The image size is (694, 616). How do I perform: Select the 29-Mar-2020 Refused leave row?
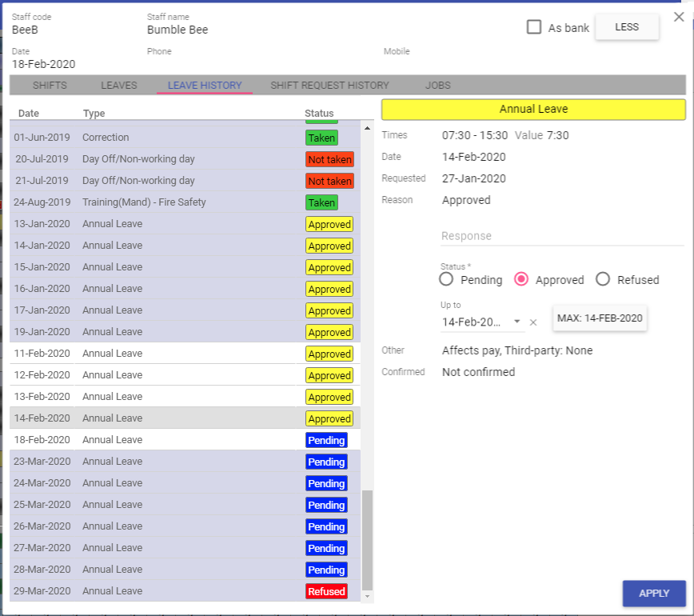[x=184, y=591]
